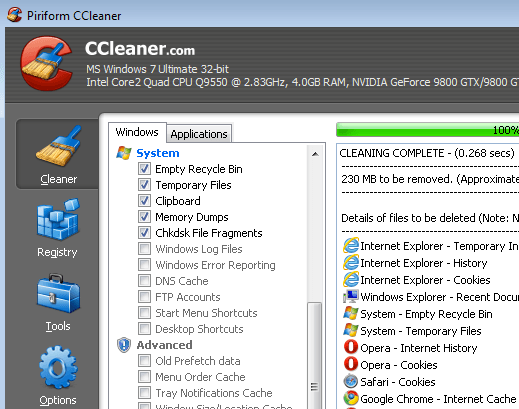Click the Internet Explorer - History entry icon
519x409 pixels.
pos(351,262)
